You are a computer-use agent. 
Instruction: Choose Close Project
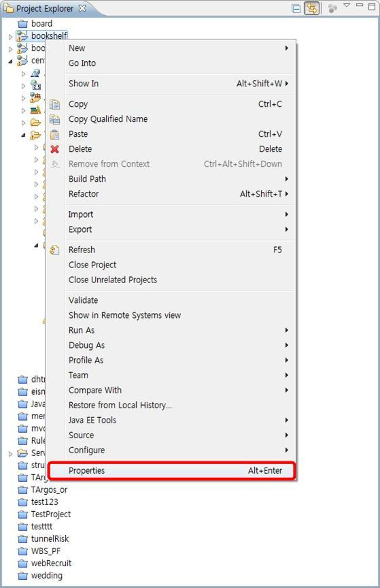(x=171, y=265)
